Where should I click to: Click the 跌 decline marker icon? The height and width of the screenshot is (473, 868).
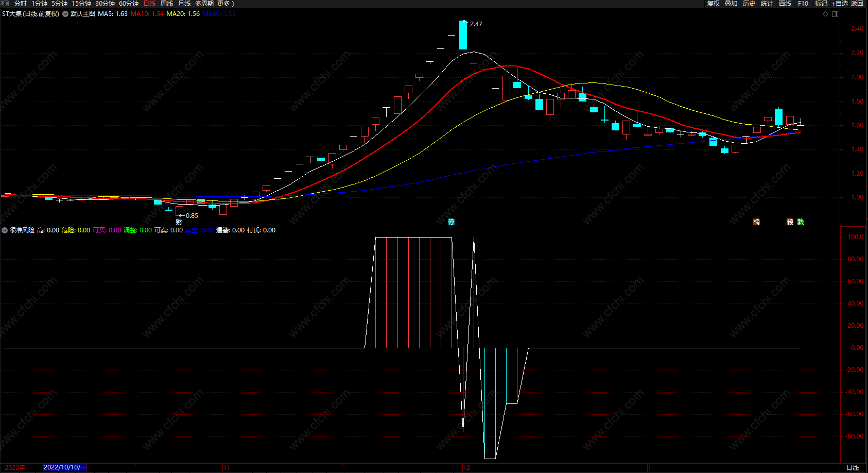click(x=800, y=222)
